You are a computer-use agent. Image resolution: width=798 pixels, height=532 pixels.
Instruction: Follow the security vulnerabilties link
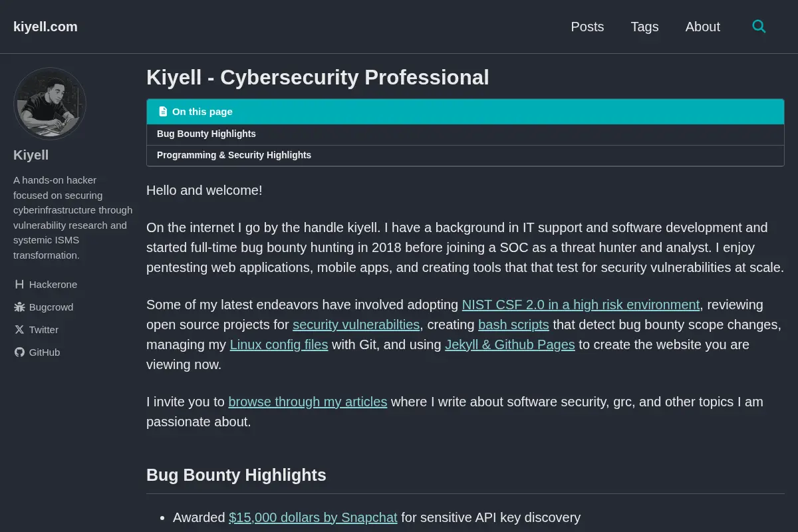click(x=356, y=325)
